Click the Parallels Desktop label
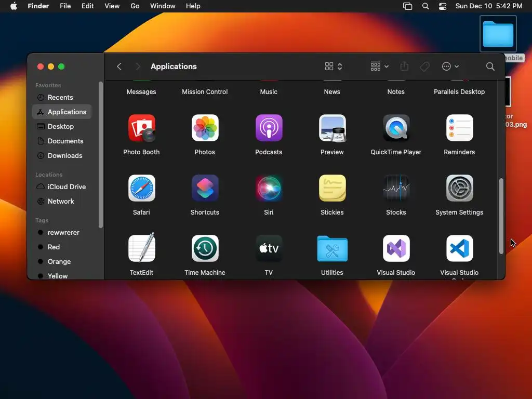532x399 pixels. coord(459,92)
